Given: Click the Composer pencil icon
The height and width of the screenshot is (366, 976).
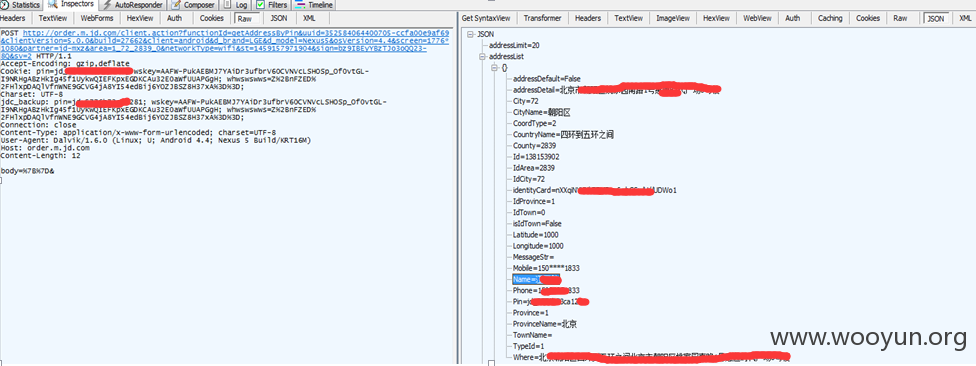Looking at the screenshot, I should point(177,4).
